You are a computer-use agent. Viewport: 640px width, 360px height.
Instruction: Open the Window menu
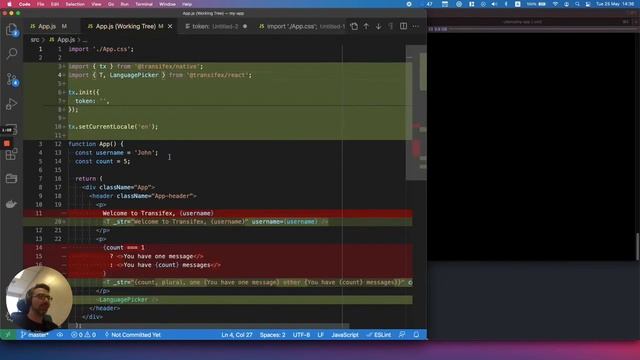(167, 4)
